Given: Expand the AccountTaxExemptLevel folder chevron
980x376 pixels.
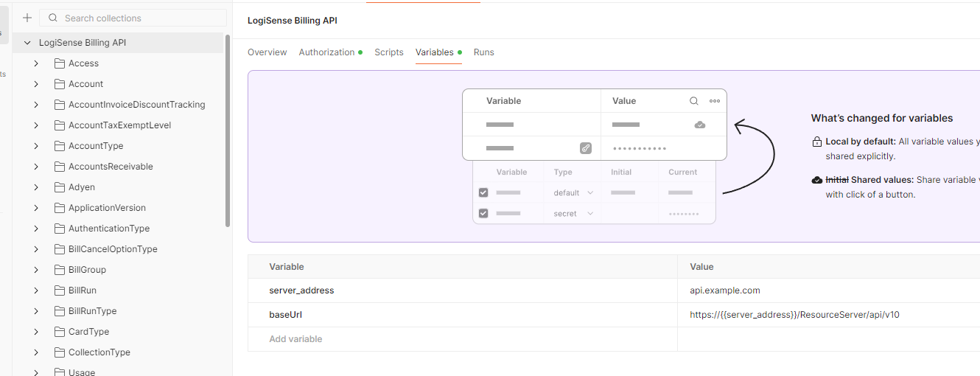Looking at the screenshot, I should coord(36,125).
